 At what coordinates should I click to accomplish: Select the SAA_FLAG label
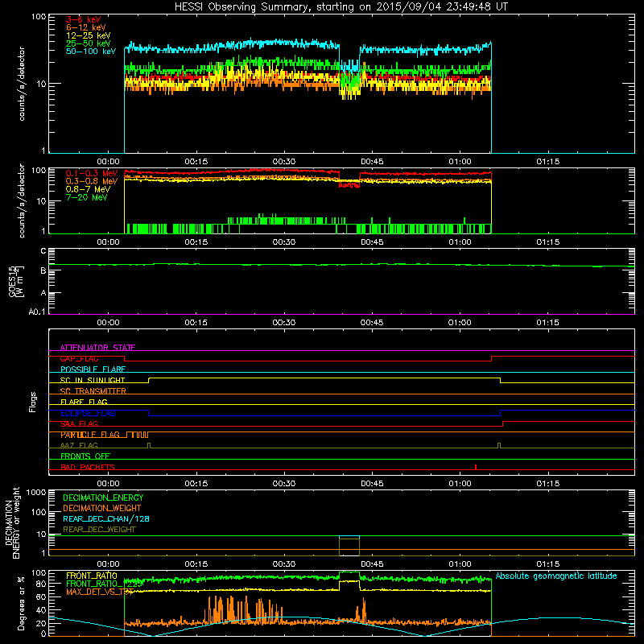pyautogui.click(x=79, y=423)
